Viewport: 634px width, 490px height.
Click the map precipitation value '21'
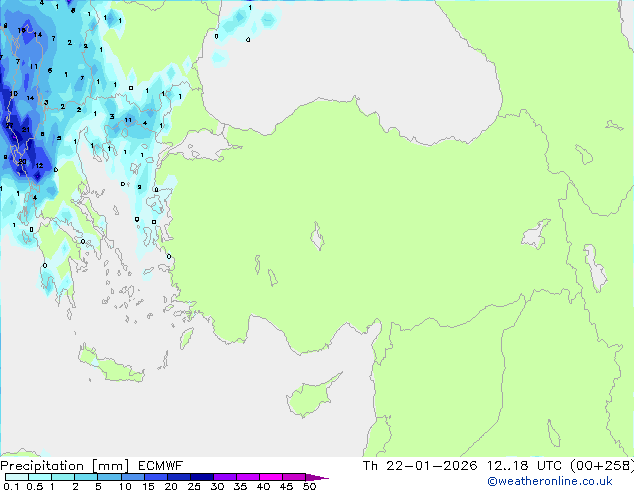25,130
